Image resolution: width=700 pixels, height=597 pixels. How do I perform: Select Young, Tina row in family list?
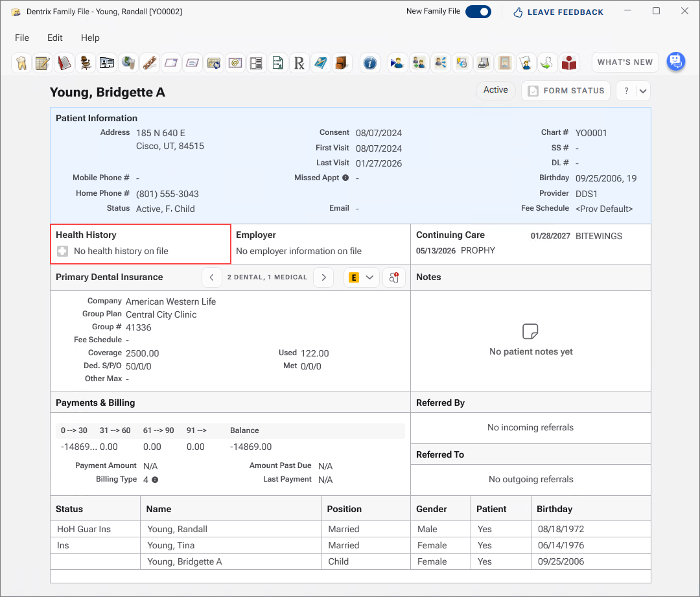pyautogui.click(x=351, y=545)
